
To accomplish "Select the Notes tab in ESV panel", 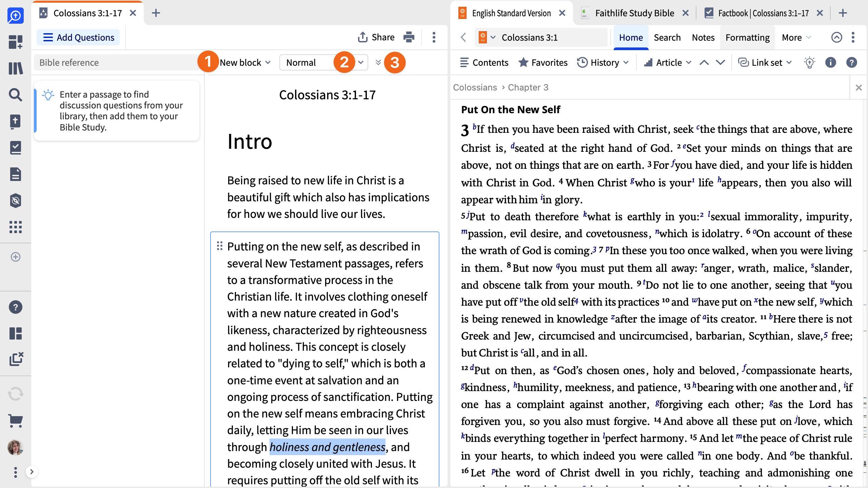I will point(703,37).
